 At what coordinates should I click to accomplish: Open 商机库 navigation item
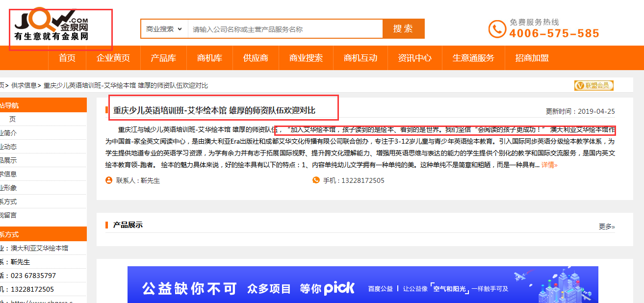coord(209,58)
